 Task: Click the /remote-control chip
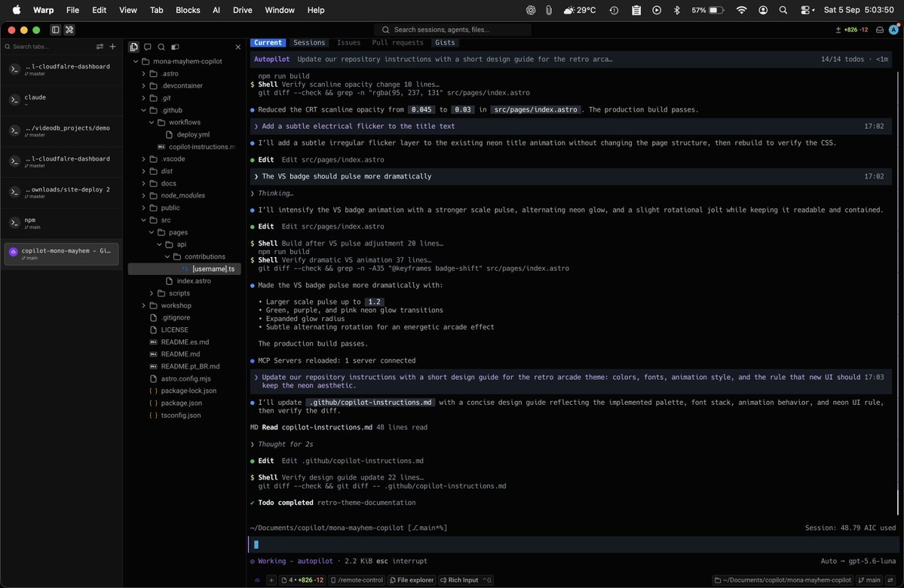click(357, 580)
